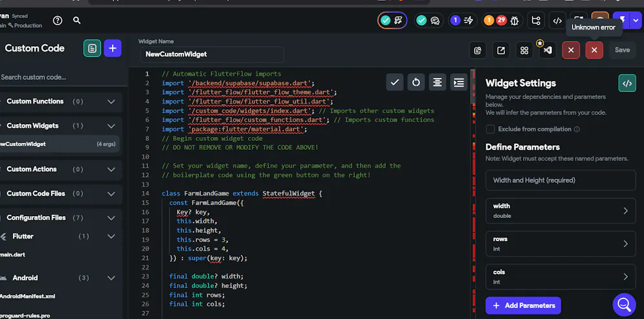Click the red X button beside VS Code icon
Screen dimensions: 644x319
click(x=571, y=50)
